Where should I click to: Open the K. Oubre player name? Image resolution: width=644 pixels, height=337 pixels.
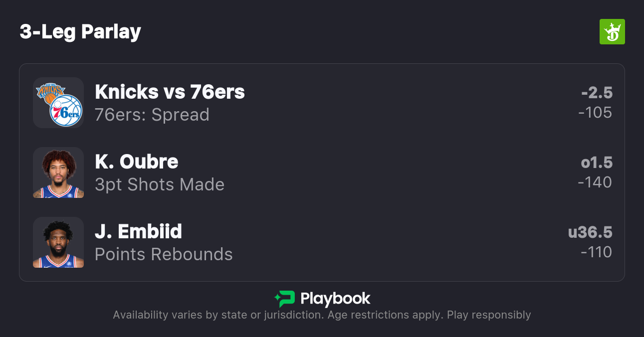137,162
